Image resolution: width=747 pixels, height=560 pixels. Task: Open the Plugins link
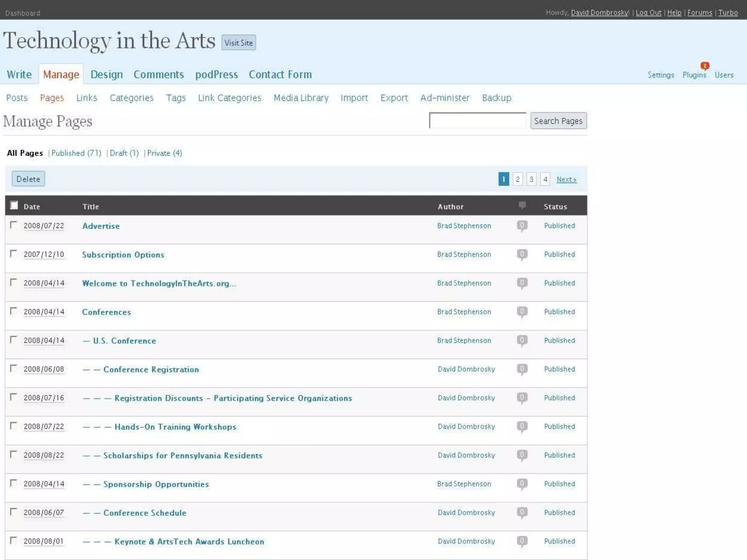pos(694,75)
